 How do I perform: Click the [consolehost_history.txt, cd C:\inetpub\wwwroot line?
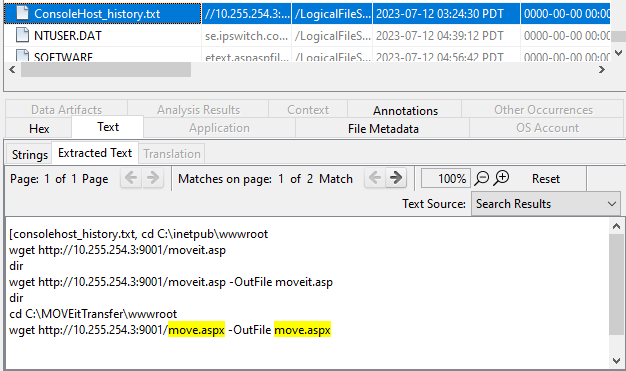[x=139, y=234]
